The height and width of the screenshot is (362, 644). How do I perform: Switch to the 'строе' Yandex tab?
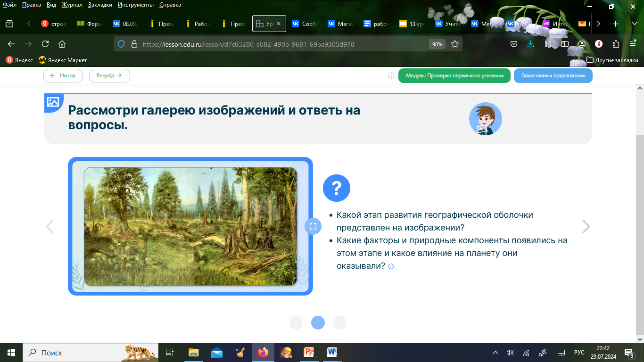coord(54,24)
